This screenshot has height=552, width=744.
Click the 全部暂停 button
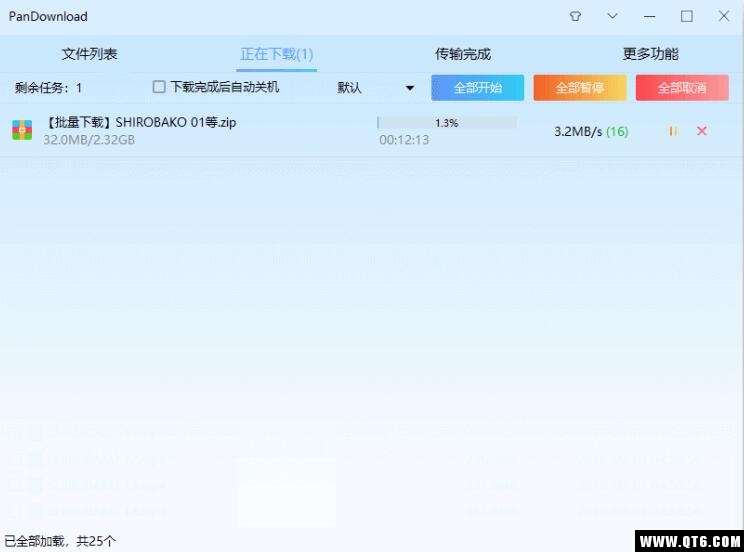579,87
